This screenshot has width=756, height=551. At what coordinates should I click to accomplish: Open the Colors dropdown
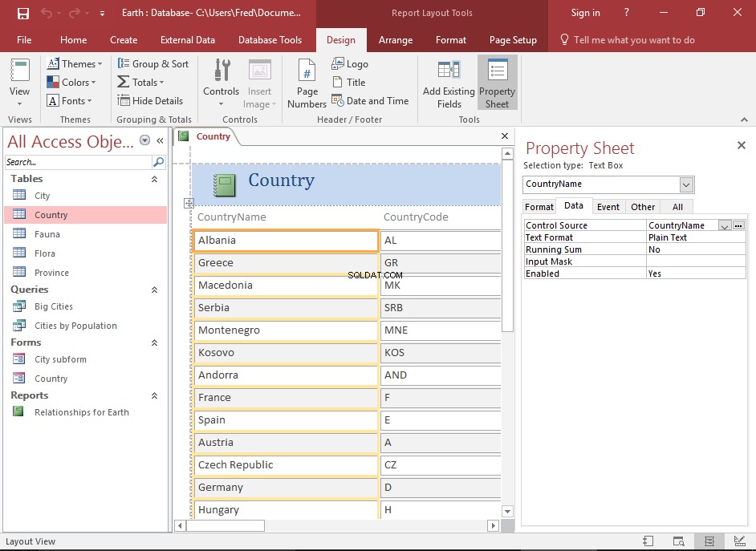point(71,83)
